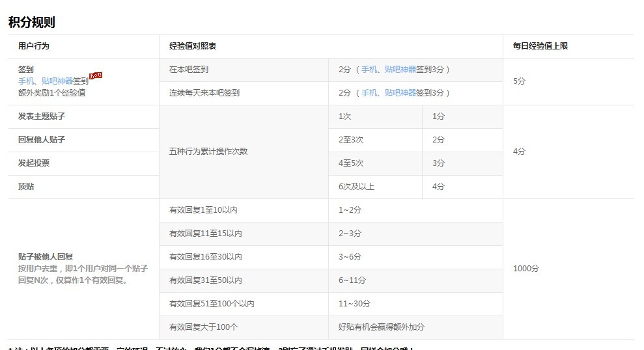Click the 1000分 daily limit cell
644x350 pixels.
(568, 269)
